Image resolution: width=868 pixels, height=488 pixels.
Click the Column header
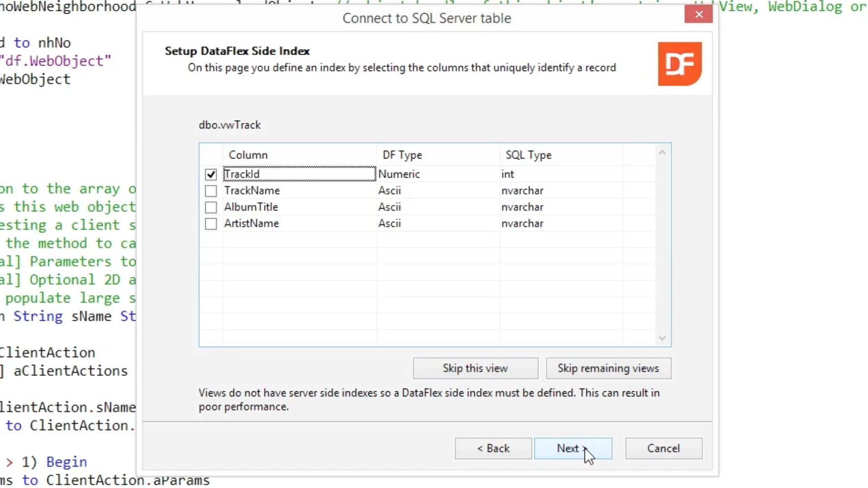(x=248, y=155)
